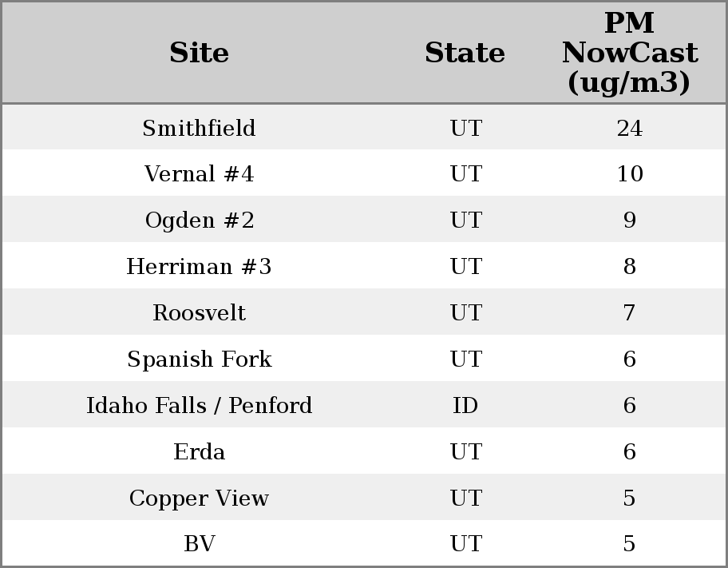Click the PM NowCast column header
728x568 pixels.
click(x=629, y=53)
